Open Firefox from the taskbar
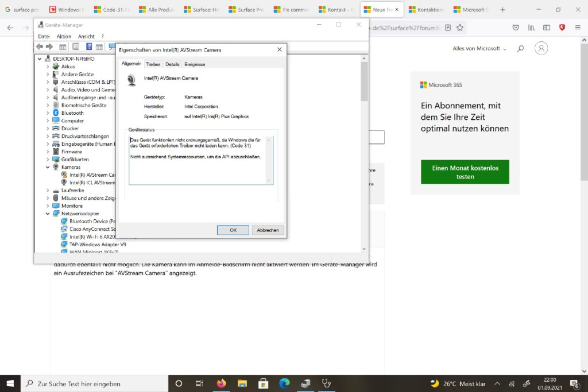 click(x=221, y=383)
